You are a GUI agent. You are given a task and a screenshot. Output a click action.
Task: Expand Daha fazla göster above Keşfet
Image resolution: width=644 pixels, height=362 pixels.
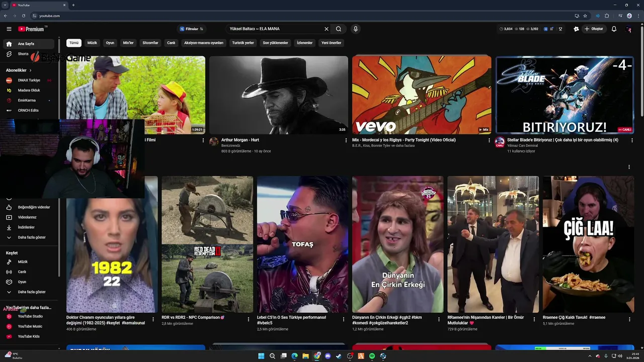[x=29, y=237]
